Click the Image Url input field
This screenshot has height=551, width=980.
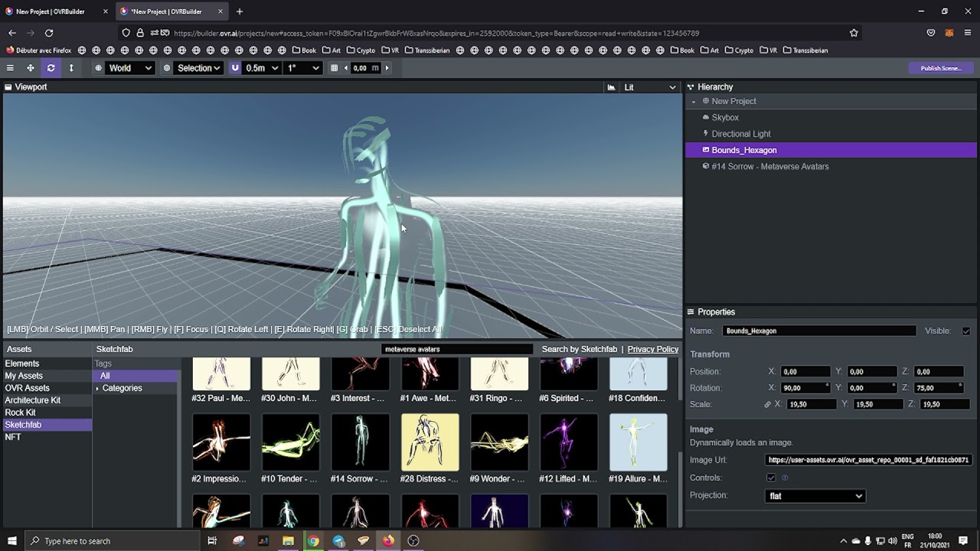[x=869, y=460]
